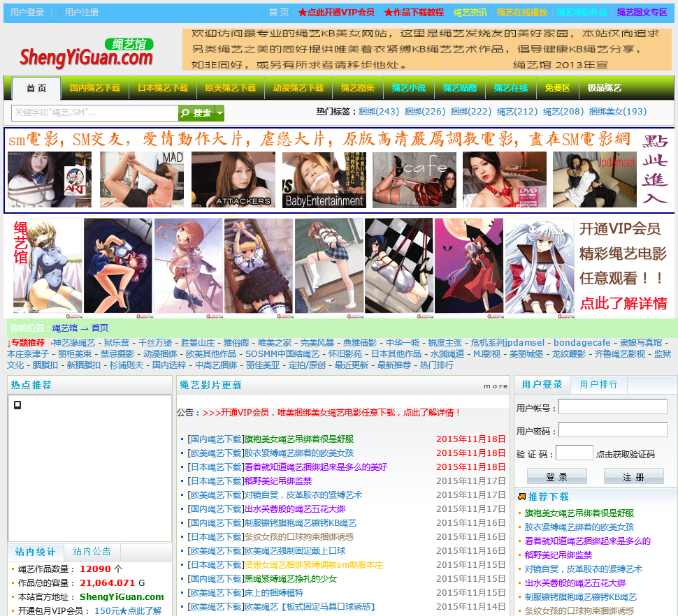Click the ShengYiGuan.com site logo
Viewport: 678px width, 616px height.
tap(86, 52)
